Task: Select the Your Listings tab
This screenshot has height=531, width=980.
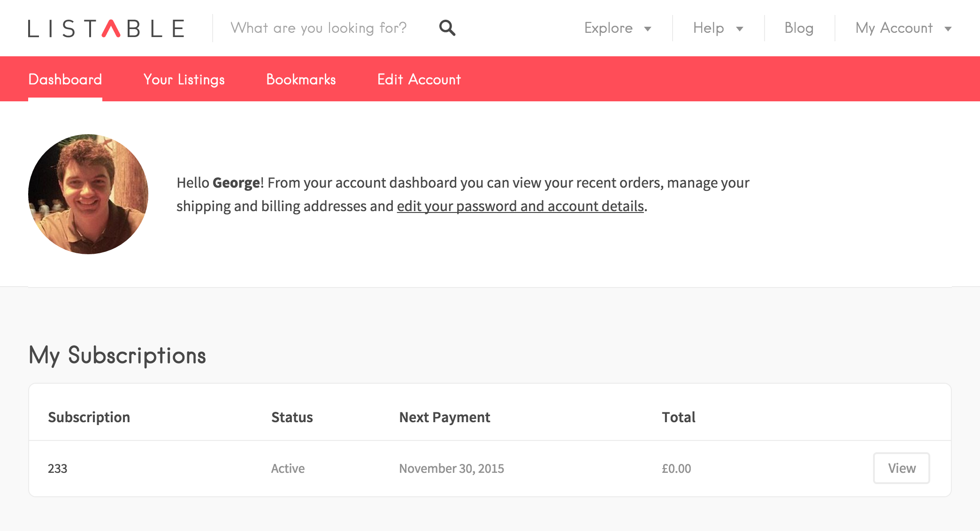Action: tap(184, 79)
